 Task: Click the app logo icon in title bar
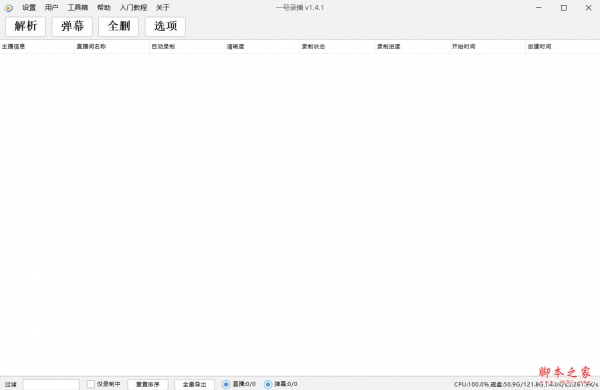[8, 8]
